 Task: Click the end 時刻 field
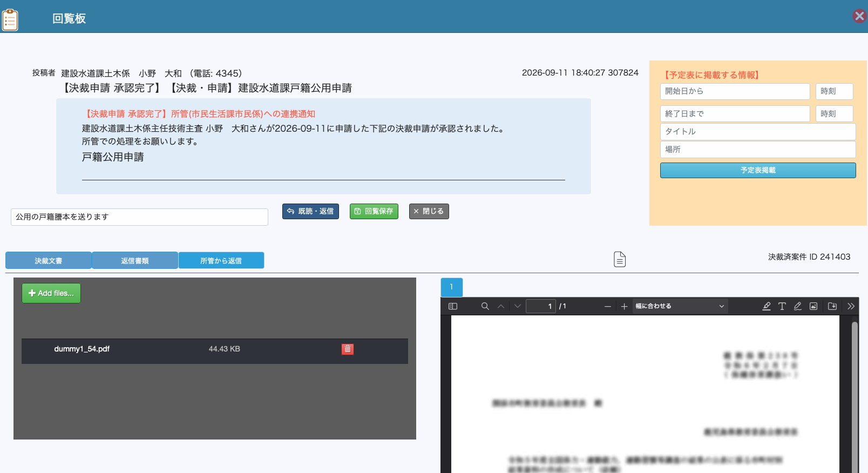click(x=835, y=114)
